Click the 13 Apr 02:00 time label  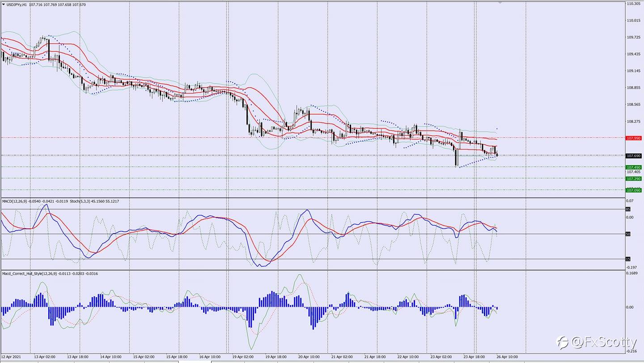pyautogui.click(x=44, y=357)
